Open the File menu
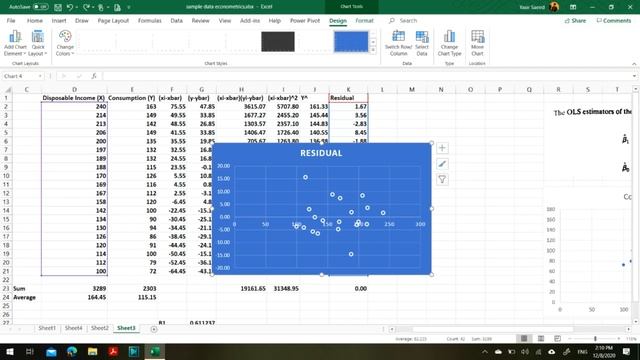 pyautogui.click(x=11, y=20)
